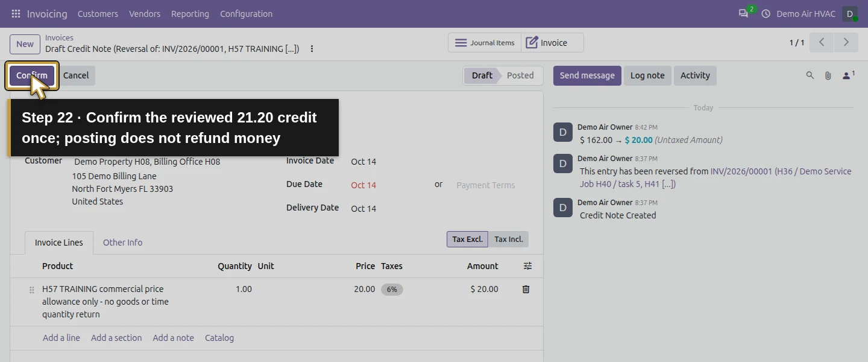Open column options settings icon

click(527, 266)
